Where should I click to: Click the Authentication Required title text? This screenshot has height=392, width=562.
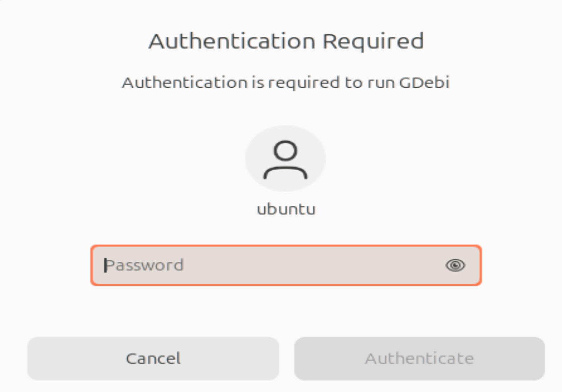click(x=286, y=40)
